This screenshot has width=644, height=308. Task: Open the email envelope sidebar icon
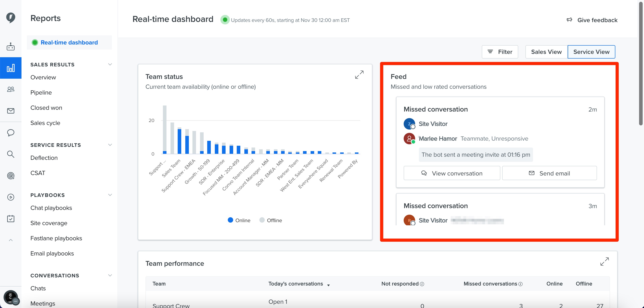click(x=11, y=111)
